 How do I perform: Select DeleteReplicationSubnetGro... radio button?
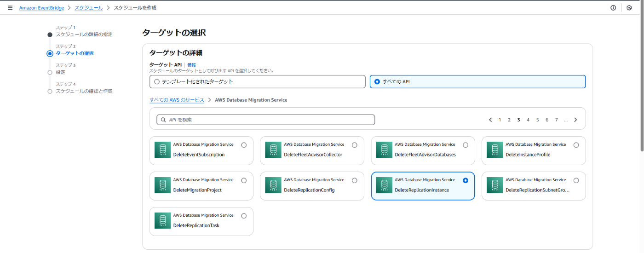point(576,180)
